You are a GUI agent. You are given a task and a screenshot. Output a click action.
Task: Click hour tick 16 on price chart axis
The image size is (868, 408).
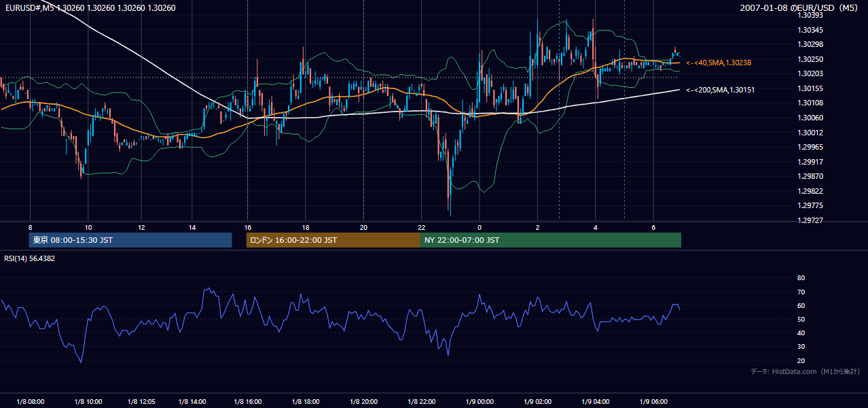tap(248, 227)
